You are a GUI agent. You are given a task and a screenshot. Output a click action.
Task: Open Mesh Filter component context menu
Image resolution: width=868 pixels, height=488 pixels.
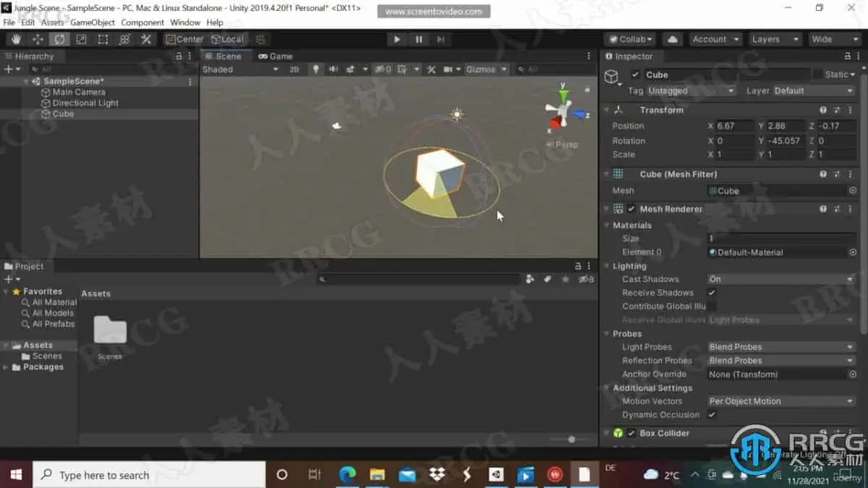point(851,174)
